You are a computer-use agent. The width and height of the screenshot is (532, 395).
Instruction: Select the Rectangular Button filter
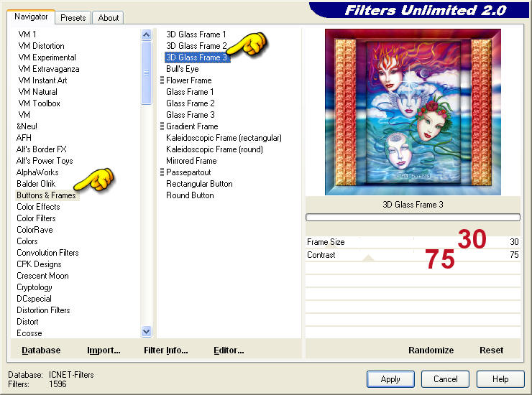(x=199, y=184)
